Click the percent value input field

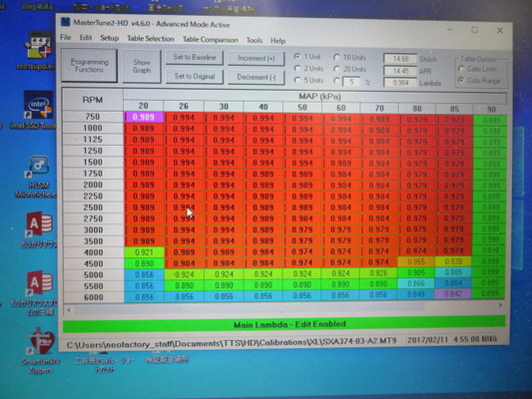coord(351,82)
